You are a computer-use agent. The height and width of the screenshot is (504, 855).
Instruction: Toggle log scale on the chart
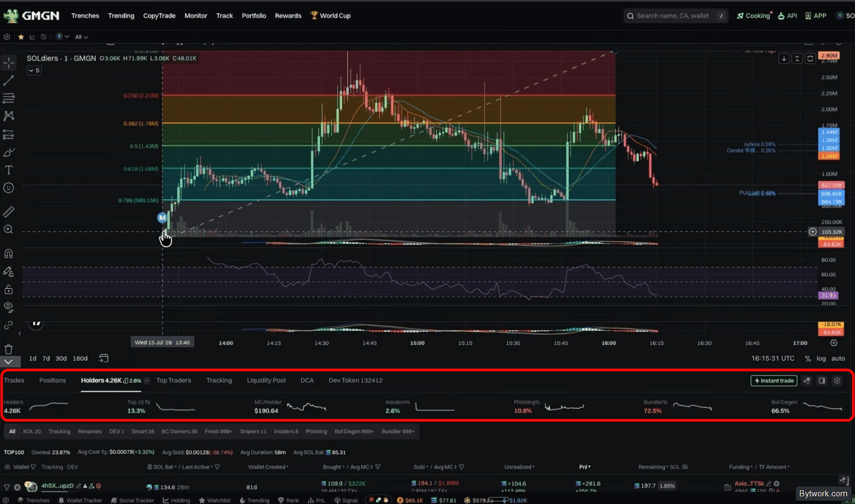pos(821,359)
